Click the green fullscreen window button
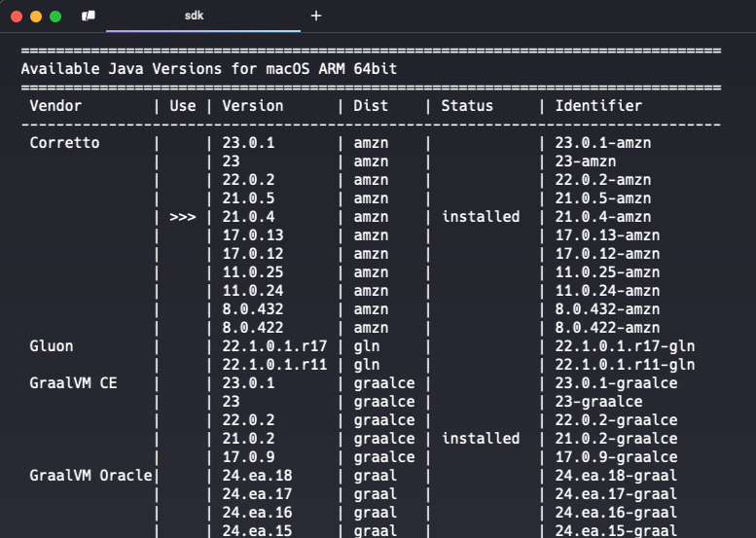756x538 pixels. coord(55,17)
